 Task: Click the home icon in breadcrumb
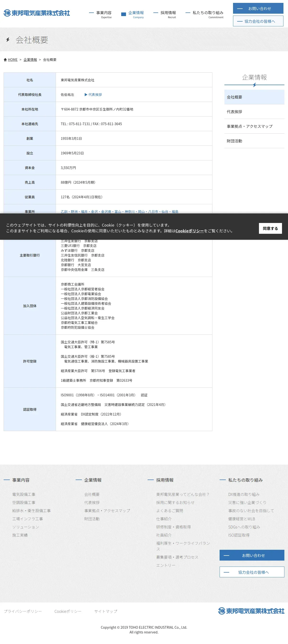pyautogui.click(x=5, y=60)
